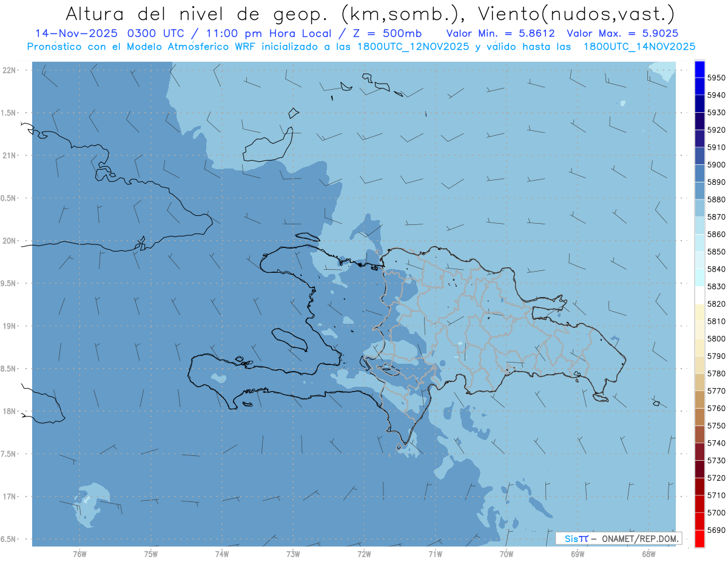The image size is (728, 562).
Task: Click the colorbar label "5950"
Action: coord(716,78)
